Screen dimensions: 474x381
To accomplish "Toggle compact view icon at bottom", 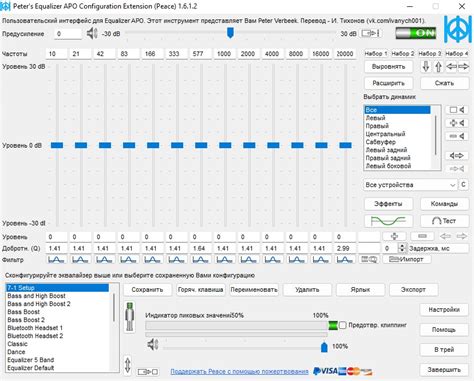I will coord(147,371).
